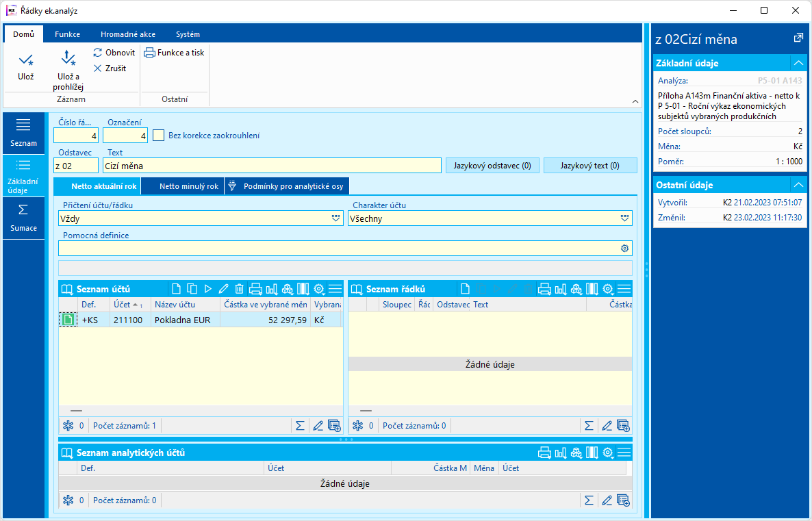Open settings gear in Seznam analytických účtů
This screenshot has height=521, width=812.
(608, 453)
